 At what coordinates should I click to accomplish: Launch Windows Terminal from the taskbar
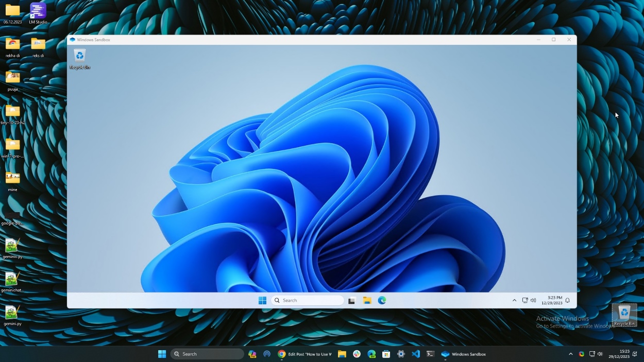(x=430, y=354)
